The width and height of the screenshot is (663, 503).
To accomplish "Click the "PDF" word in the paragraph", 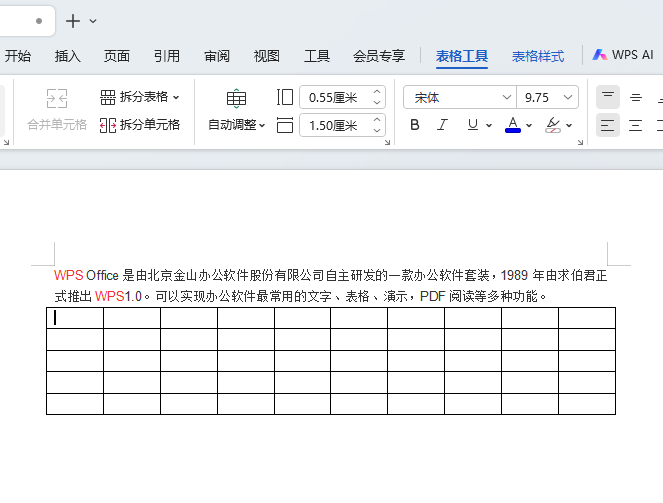I will [x=433, y=296].
